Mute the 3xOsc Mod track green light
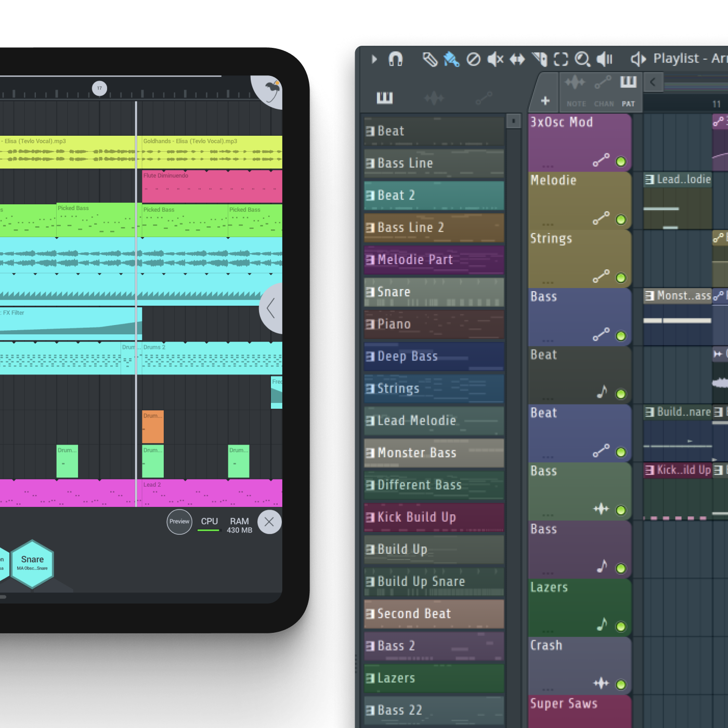Image resolution: width=728 pixels, height=728 pixels. pyautogui.click(x=621, y=161)
